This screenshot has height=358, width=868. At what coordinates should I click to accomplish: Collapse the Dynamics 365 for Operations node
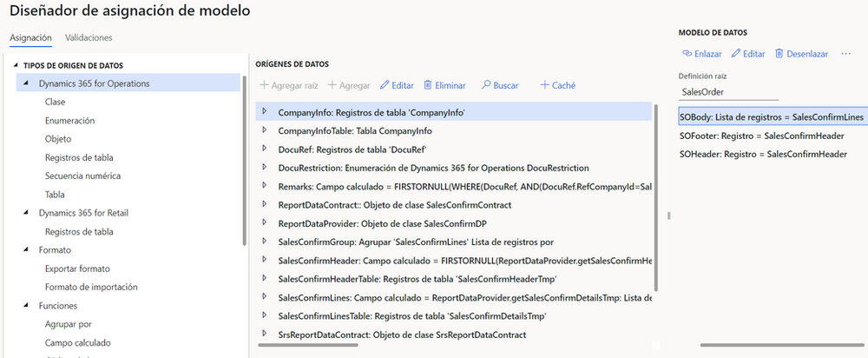click(x=30, y=83)
